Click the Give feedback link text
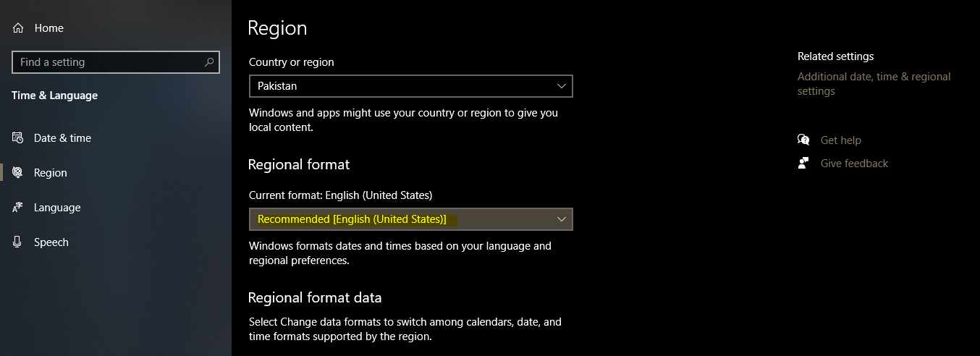The width and height of the screenshot is (980, 356). point(854,164)
